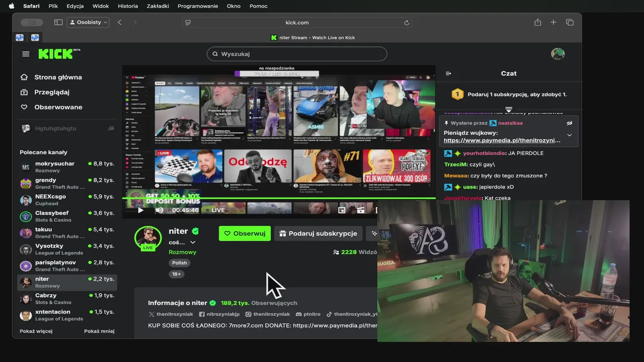644x362 pixels.
Task: Collapse the chat panel icon
Action: point(448,73)
